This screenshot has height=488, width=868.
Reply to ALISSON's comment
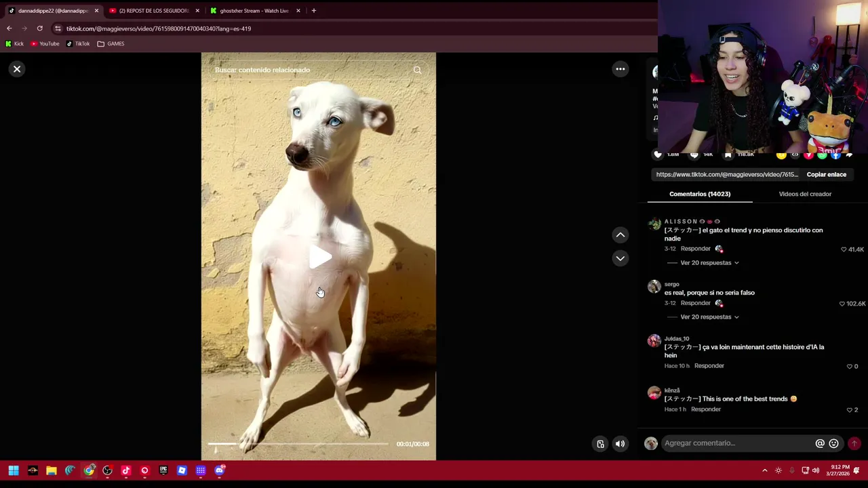695,249
